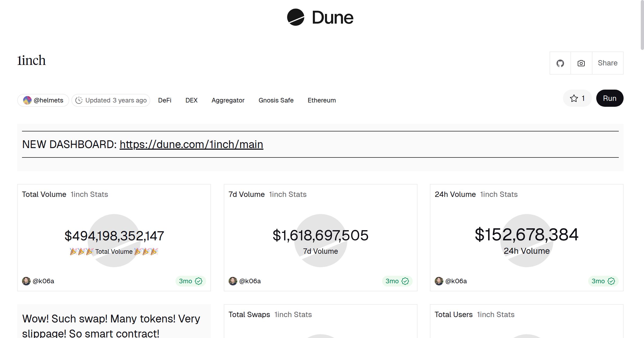Click the Share button

tap(608, 63)
